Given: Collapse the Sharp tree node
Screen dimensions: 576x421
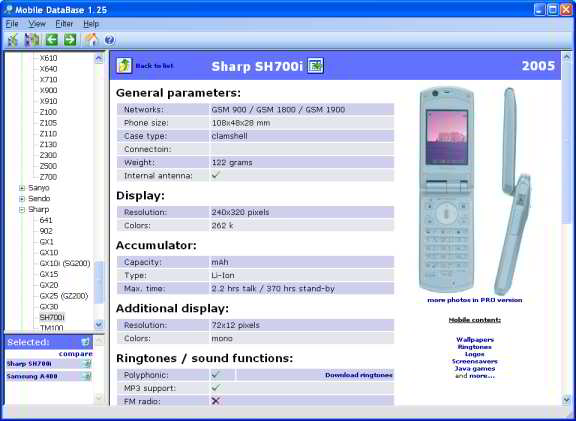Looking at the screenshot, I should pos(22,210).
